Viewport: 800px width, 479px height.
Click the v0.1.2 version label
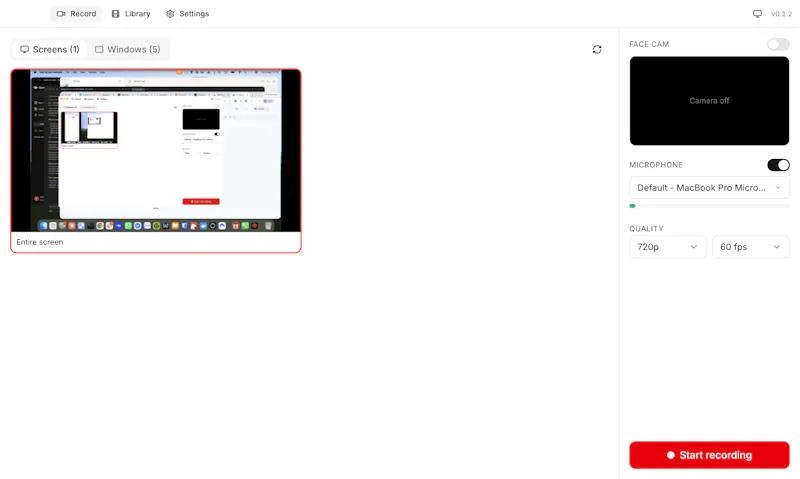pyautogui.click(x=781, y=14)
